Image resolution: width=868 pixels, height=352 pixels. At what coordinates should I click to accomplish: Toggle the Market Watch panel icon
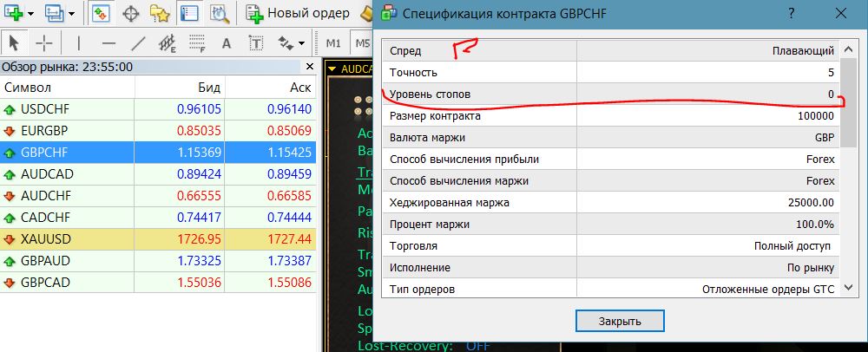pyautogui.click(x=101, y=13)
